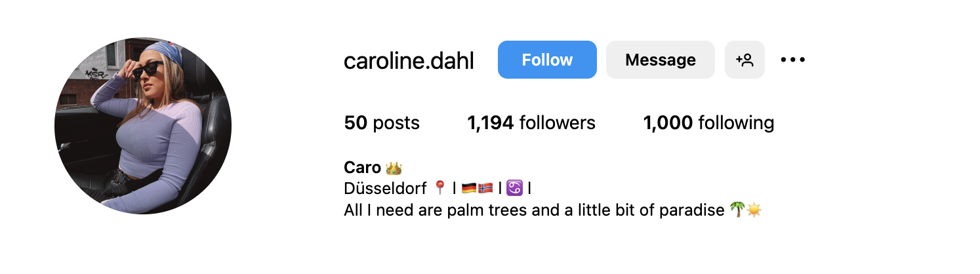Viewport: 980px width, 274px height.
Task: Click the blue Follow button
Action: coord(547,60)
